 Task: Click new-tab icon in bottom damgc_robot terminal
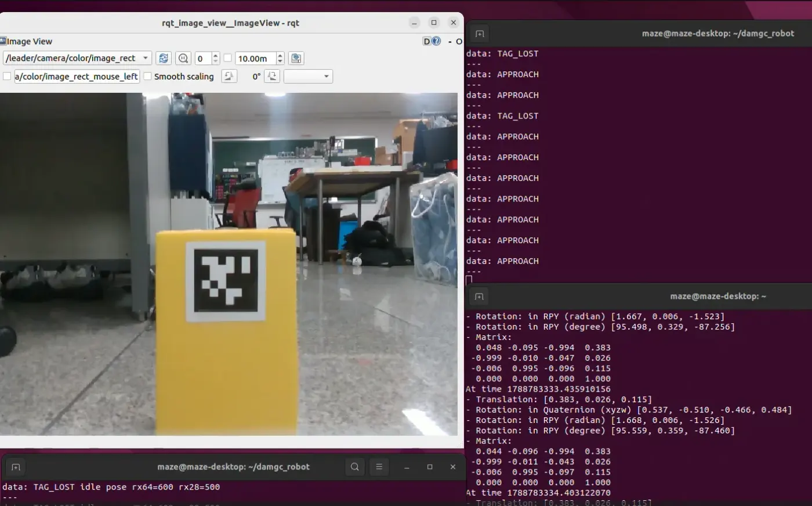16,467
